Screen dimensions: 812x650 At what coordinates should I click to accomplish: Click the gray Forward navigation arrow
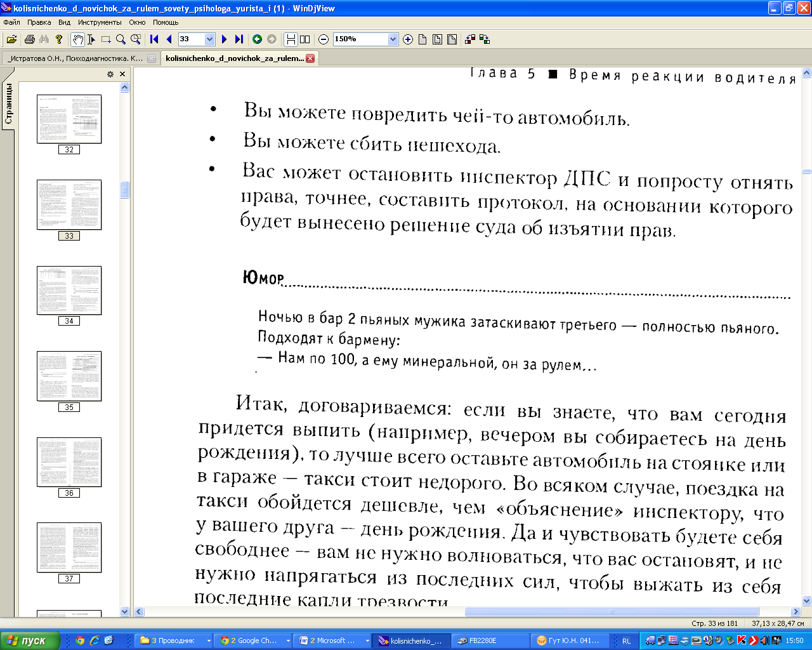coord(272,39)
